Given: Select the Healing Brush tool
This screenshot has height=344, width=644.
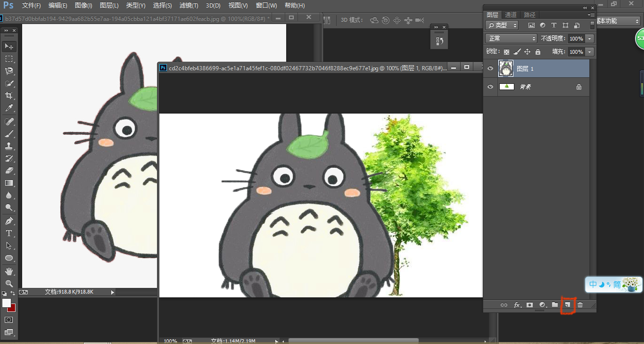Looking at the screenshot, I should [x=9, y=122].
